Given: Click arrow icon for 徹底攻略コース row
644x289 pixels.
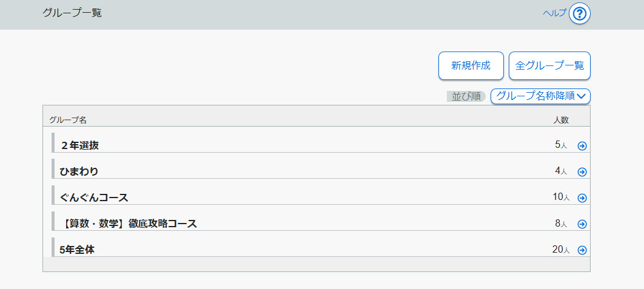Looking at the screenshot, I should (x=582, y=224).
